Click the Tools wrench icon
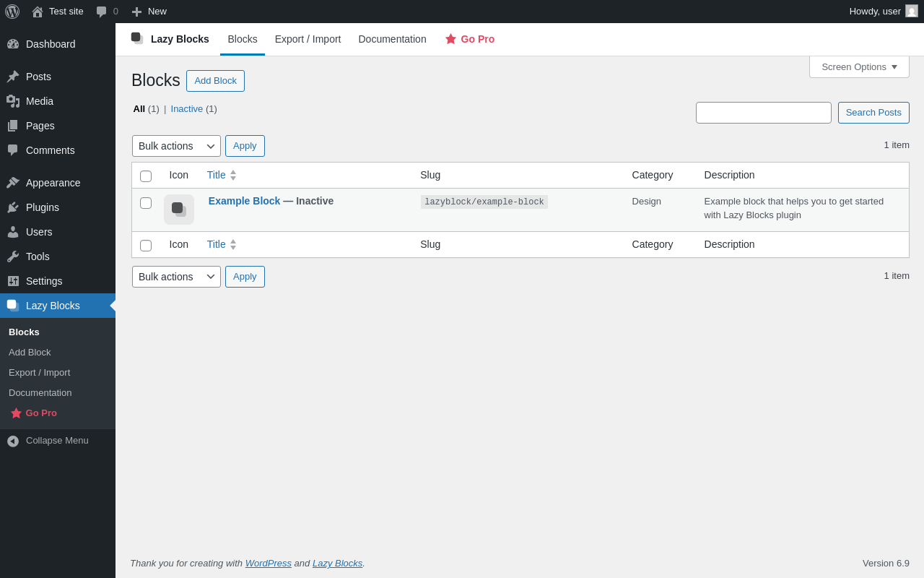The image size is (924, 578). click(x=13, y=256)
